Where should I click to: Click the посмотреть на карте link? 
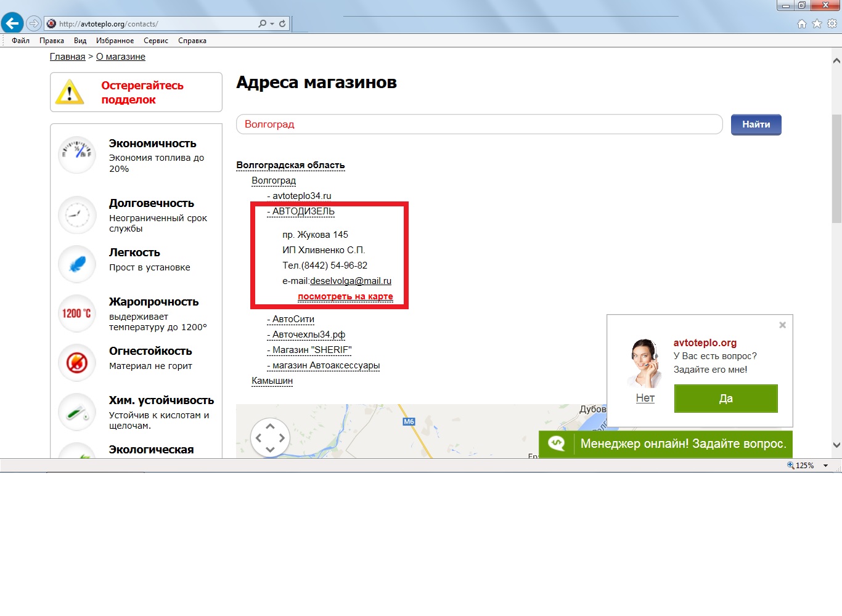[345, 296]
